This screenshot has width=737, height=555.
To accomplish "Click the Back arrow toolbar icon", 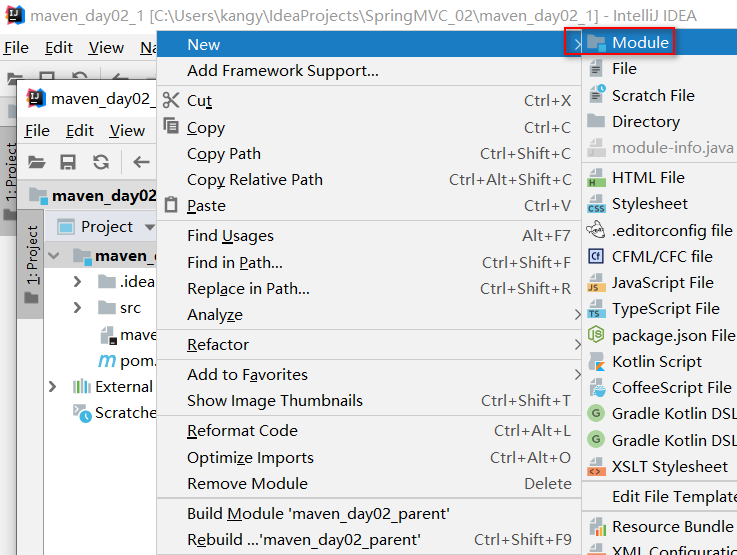I will [141, 162].
